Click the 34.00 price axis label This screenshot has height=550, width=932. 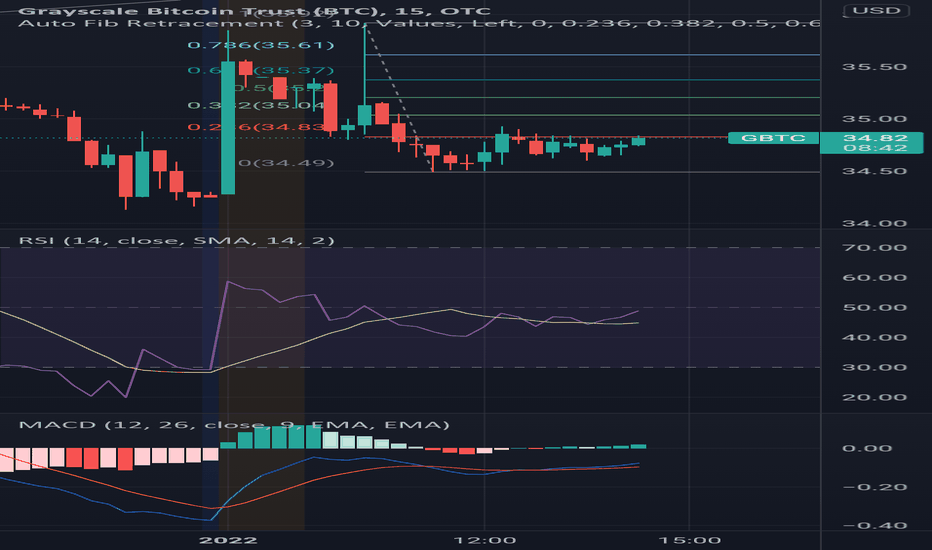874,224
